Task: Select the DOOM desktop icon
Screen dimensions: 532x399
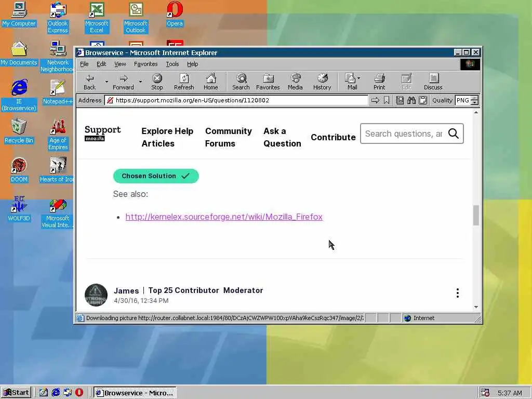Action: (x=19, y=170)
